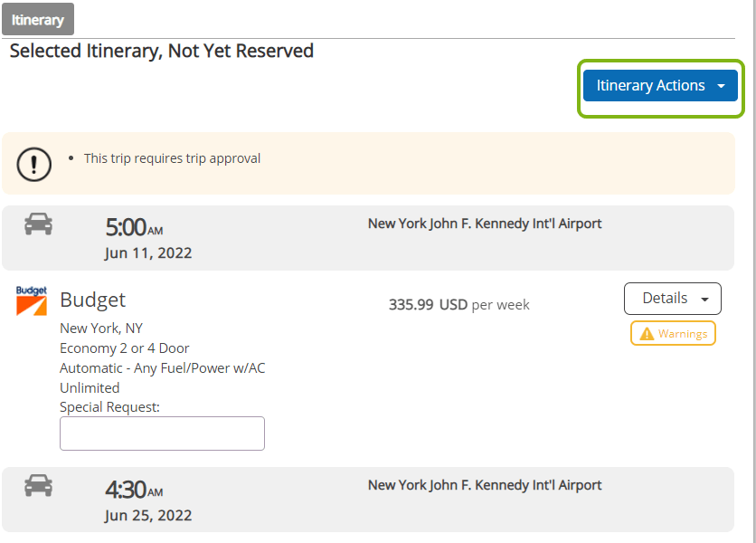Switch to the Itinerary tab
This screenshot has height=543, width=756.
point(37,18)
